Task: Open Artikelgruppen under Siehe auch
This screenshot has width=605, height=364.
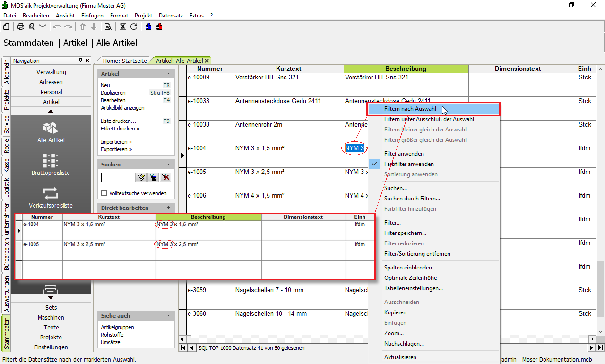Action: coord(117,327)
